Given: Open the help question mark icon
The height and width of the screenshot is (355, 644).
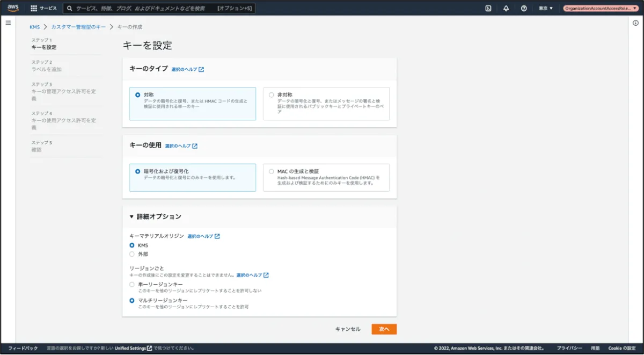Looking at the screenshot, I should click(524, 9).
